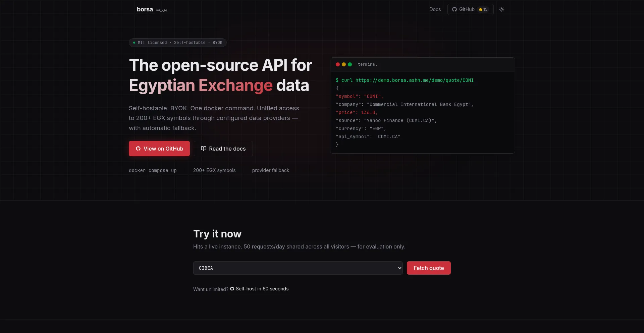Click the borsa logo in the header

point(145,9)
